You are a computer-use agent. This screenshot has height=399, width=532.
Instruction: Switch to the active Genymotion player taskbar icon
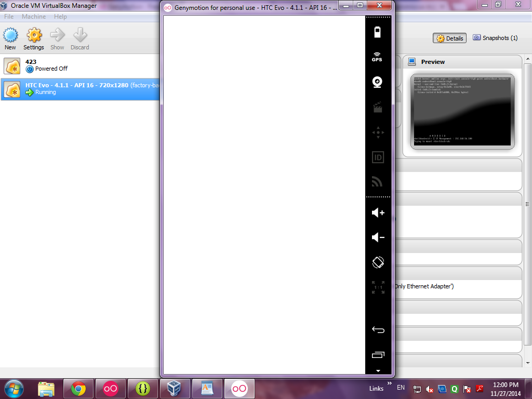click(x=239, y=389)
